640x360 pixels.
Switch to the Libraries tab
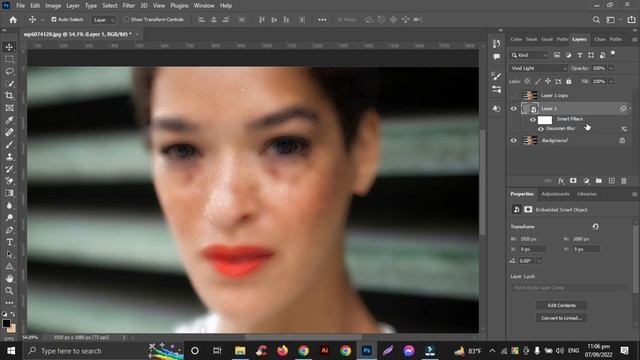[x=587, y=194]
